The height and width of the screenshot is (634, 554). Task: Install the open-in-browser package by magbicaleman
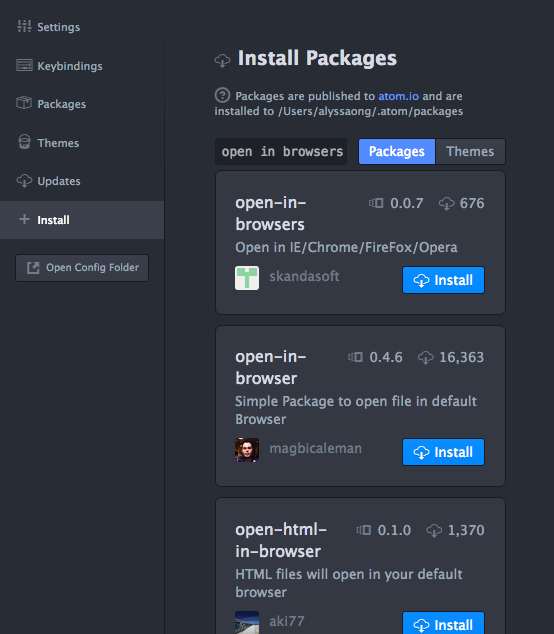point(443,452)
